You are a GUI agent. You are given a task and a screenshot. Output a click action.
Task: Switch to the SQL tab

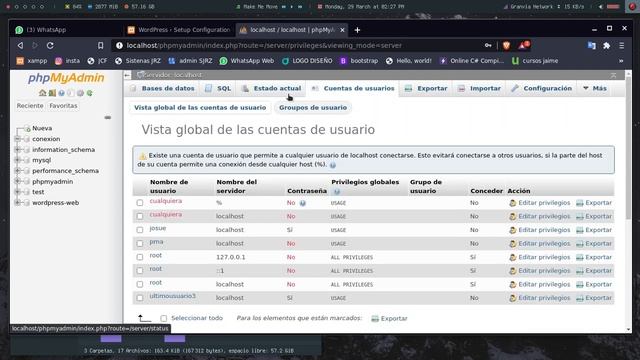point(218,88)
